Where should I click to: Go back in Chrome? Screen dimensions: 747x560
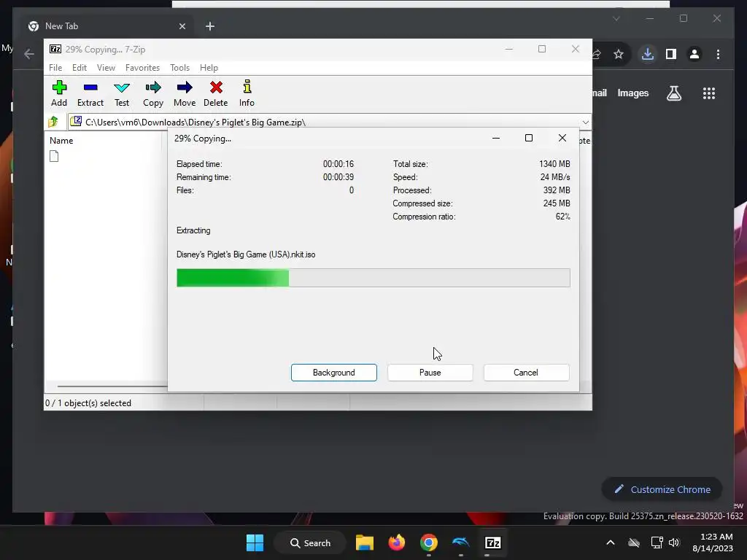coord(29,54)
